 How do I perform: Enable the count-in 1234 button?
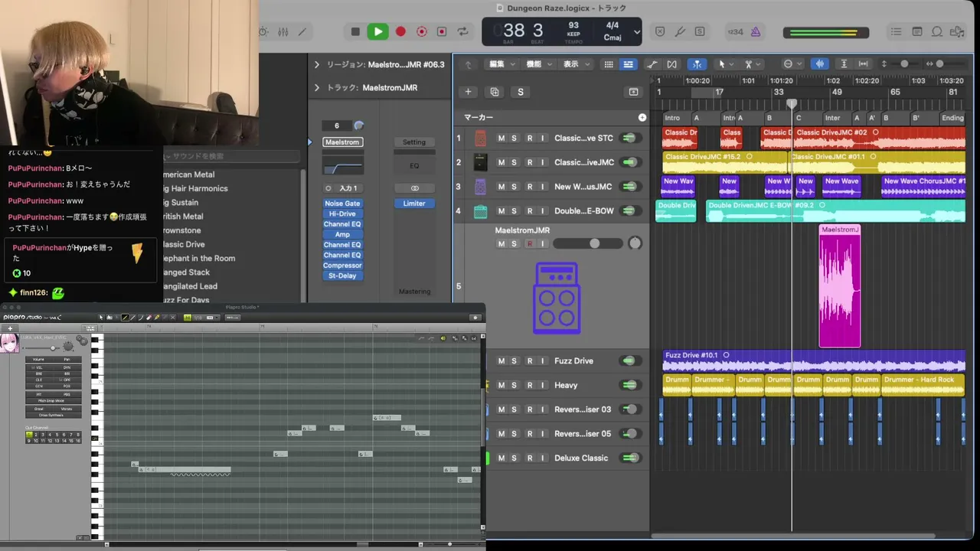coord(735,31)
